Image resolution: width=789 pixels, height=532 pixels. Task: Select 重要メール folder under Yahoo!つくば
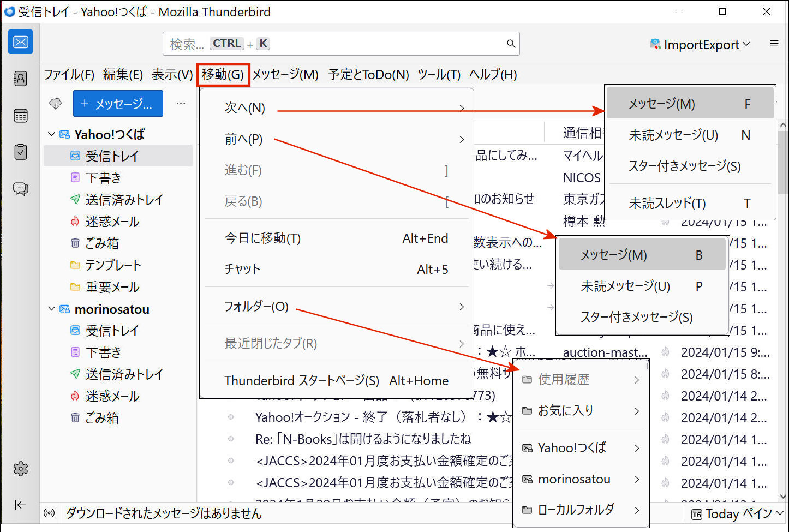point(112,287)
